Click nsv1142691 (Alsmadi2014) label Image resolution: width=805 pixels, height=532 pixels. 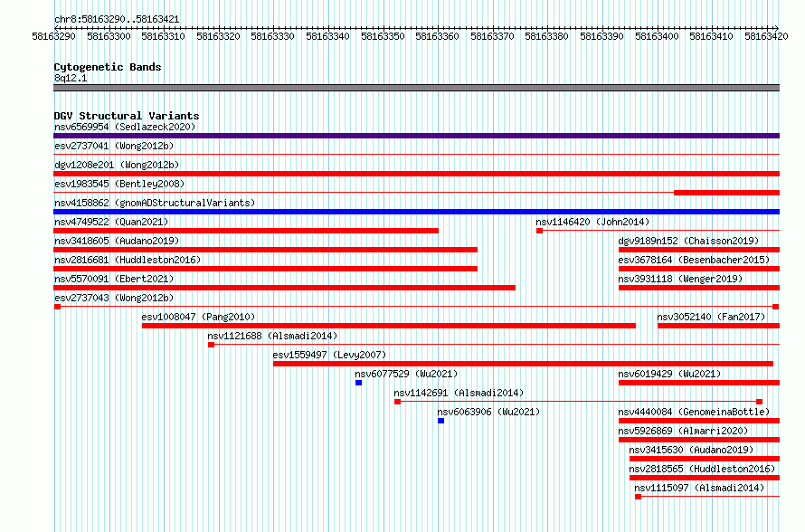tap(459, 393)
